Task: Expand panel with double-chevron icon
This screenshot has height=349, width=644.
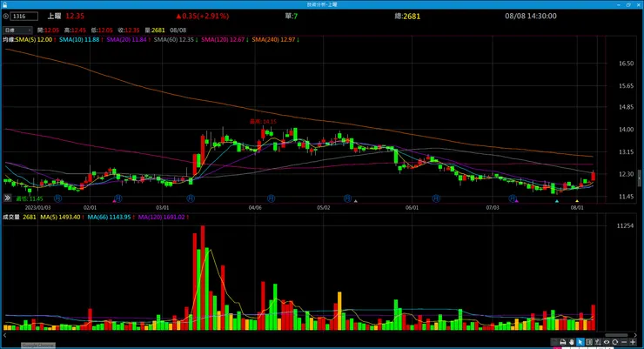Action: tap(7, 198)
